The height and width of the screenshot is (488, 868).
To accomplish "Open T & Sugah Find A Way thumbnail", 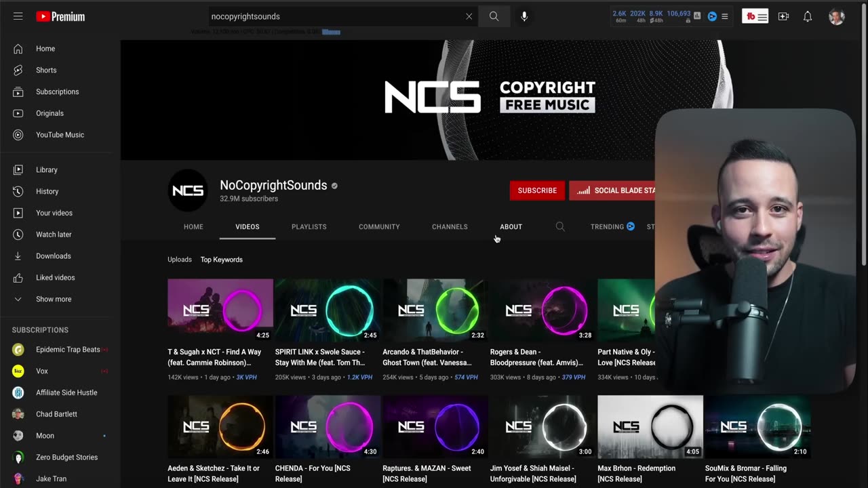I will (x=220, y=309).
